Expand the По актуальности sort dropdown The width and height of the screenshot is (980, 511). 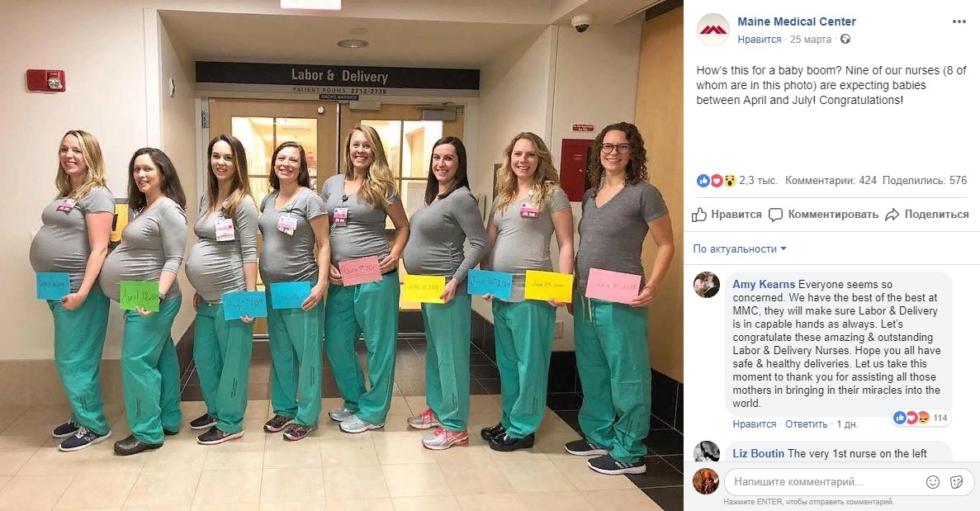pos(740,248)
